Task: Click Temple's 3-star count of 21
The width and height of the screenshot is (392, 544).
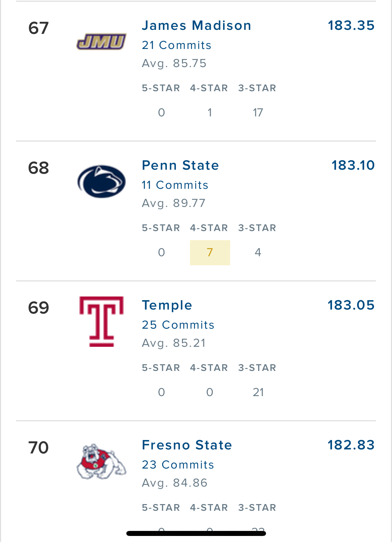Action: (x=258, y=392)
